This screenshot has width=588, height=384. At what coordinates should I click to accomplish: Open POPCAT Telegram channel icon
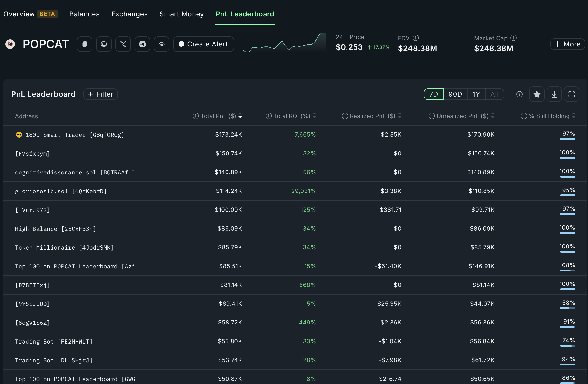(x=142, y=44)
